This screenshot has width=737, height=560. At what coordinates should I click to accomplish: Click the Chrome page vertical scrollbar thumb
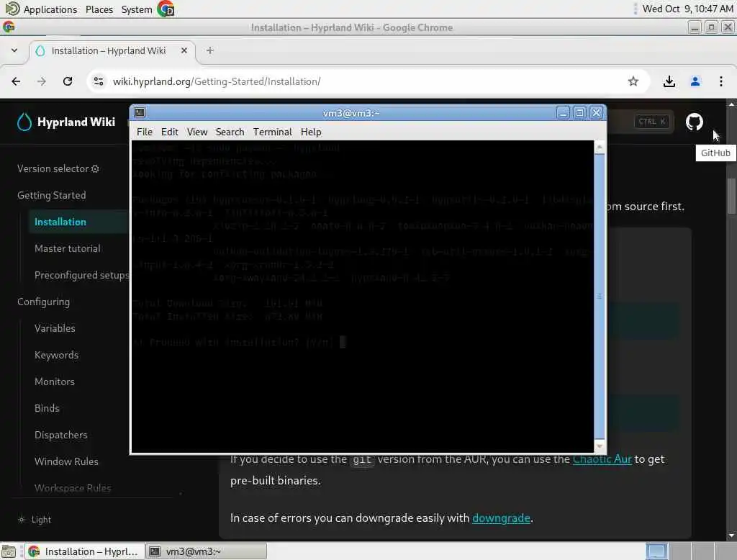click(731, 196)
